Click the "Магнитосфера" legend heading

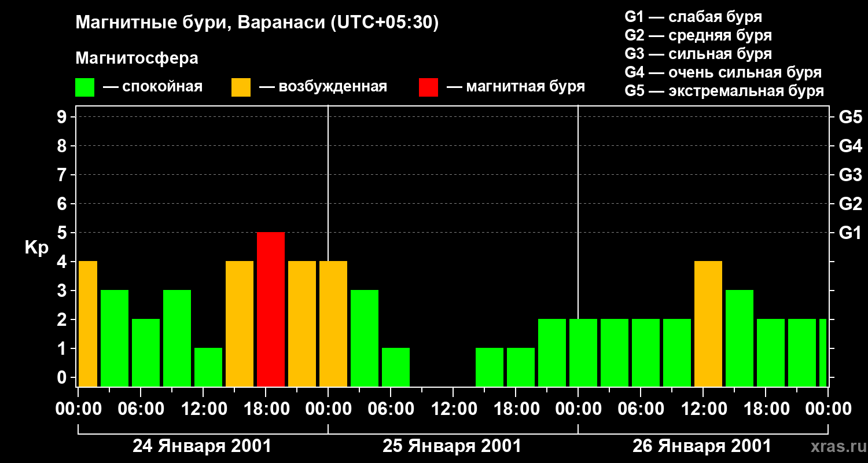click(137, 58)
